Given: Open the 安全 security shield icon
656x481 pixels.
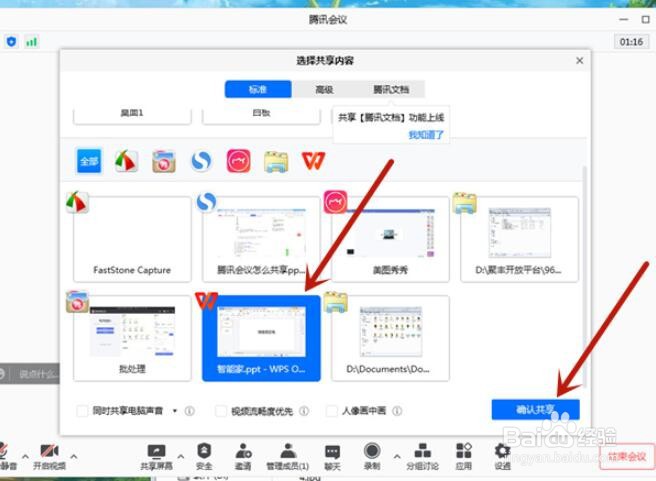Looking at the screenshot, I should pyautogui.click(x=204, y=451).
